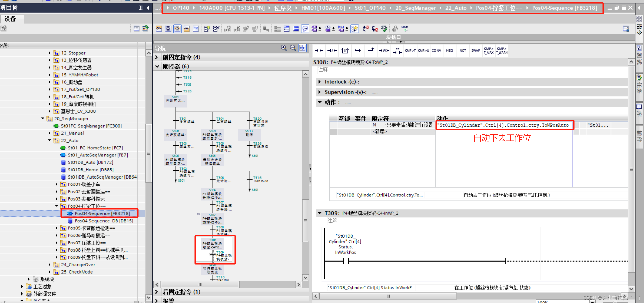Click the zoom out magnifier in navigation

click(x=293, y=48)
